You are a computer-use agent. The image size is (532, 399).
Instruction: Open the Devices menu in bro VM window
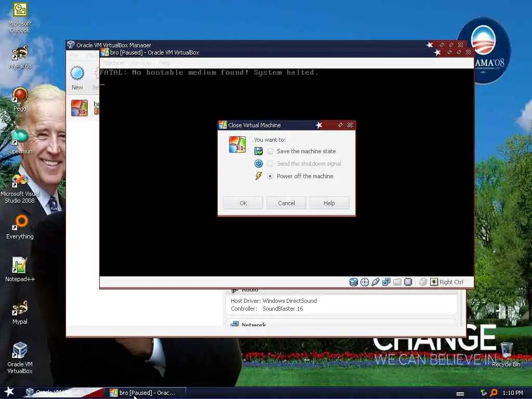[x=141, y=63]
